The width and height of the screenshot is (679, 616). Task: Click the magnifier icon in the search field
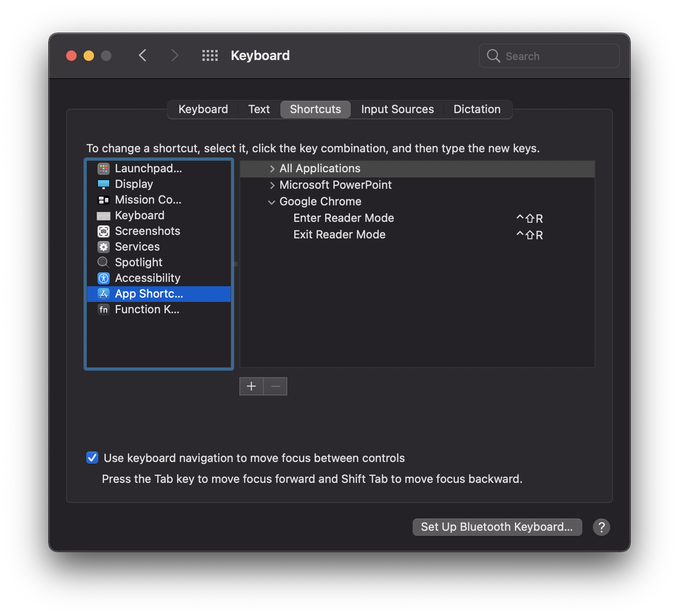tap(493, 56)
